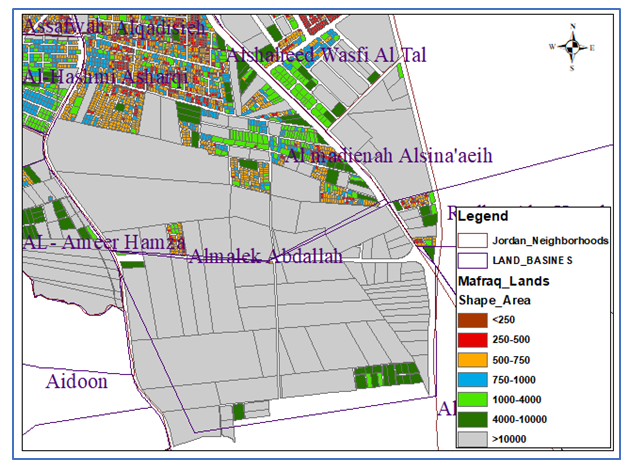Click the Aidoon neighborhood label

coord(76,381)
